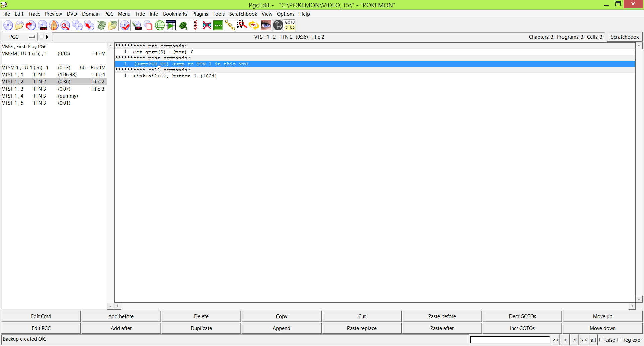Click the search text input field
Screen dimensions: 644x346
(510, 340)
